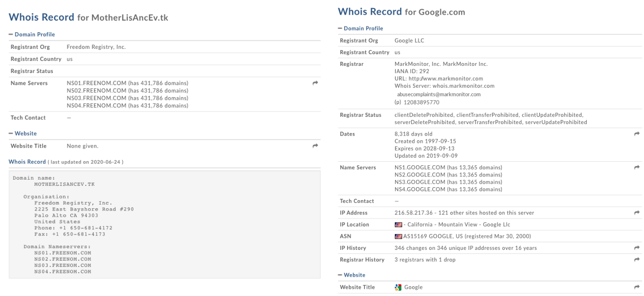Click 'MOTHERLISANCEV.TK' in the raw whois record

[x=64, y=184]
